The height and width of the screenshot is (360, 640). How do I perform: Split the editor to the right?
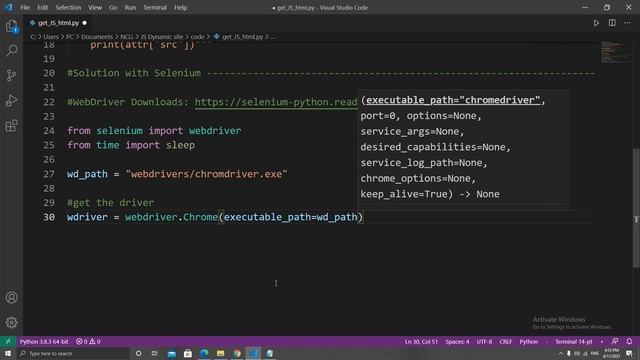point(612,23)
